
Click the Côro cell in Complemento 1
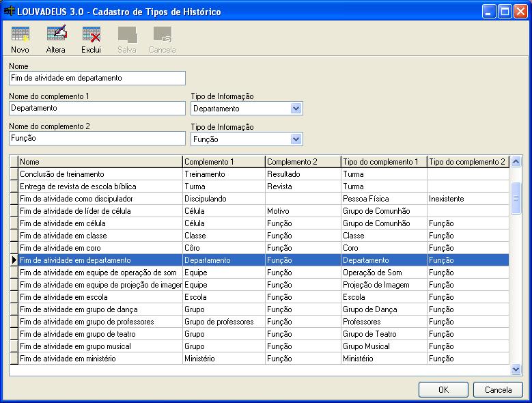224,248
